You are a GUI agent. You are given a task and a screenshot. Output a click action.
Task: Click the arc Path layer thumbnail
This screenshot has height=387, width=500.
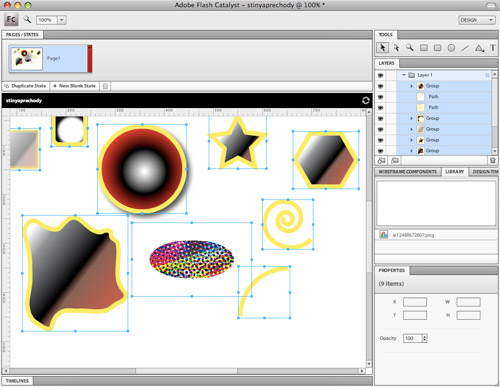point(421,97)
